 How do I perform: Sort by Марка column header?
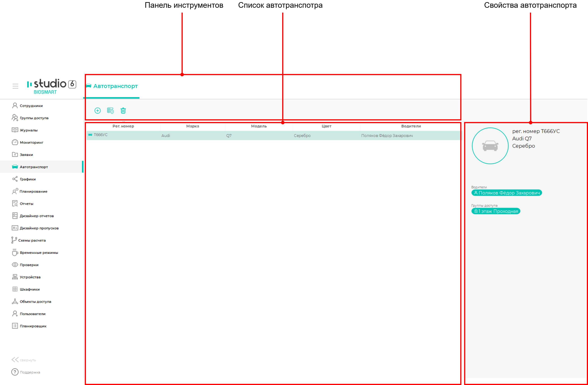(193, 126)
